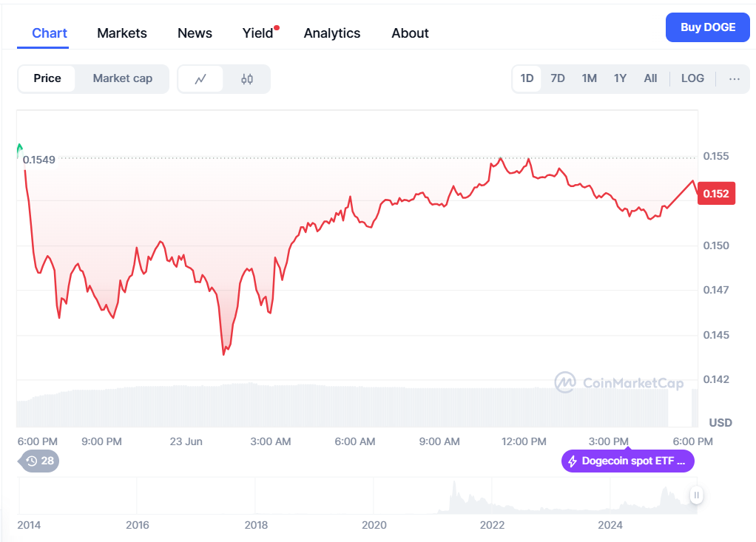This screenshot has height=542, width=756.
Task: Click the 9:00 AM time label
Action: click(x=439, y=441)
